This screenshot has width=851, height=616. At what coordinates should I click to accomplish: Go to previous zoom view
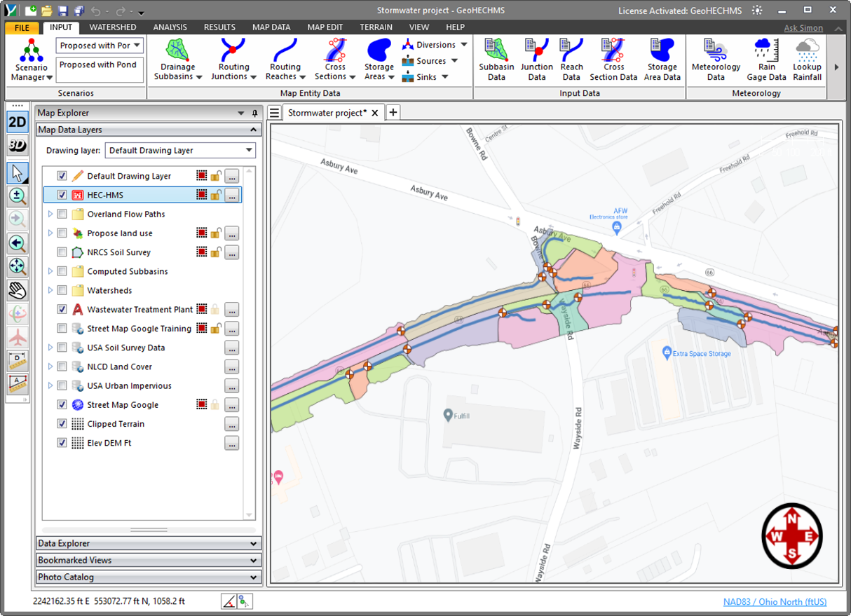[17, 243]
